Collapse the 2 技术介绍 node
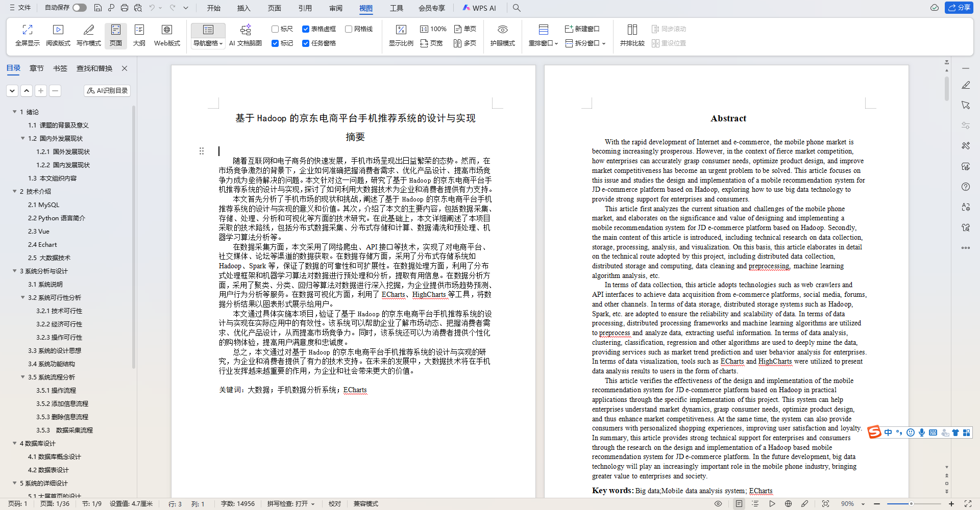The width and height of the screenshot is (980, 510). click(15, 191)
